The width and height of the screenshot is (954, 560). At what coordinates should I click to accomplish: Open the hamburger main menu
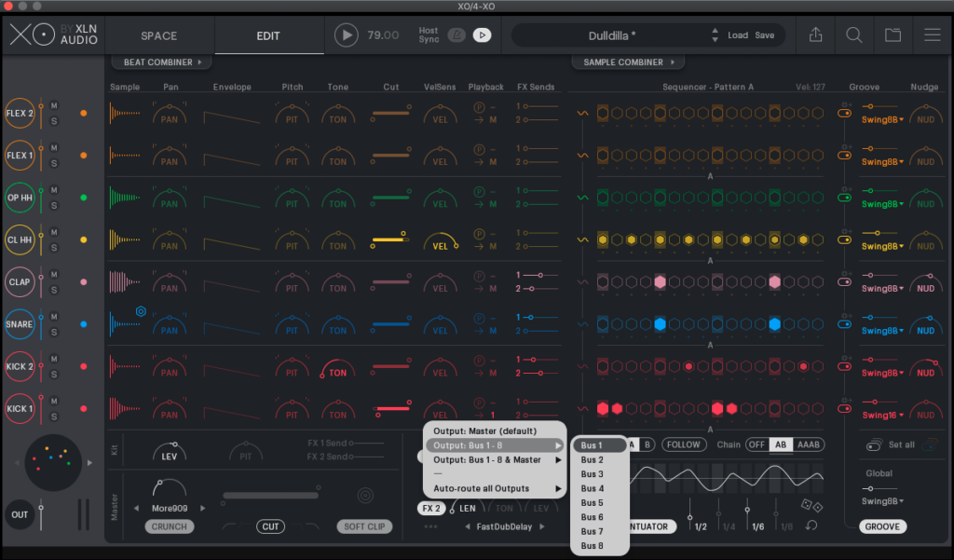(x=932, y=35)
